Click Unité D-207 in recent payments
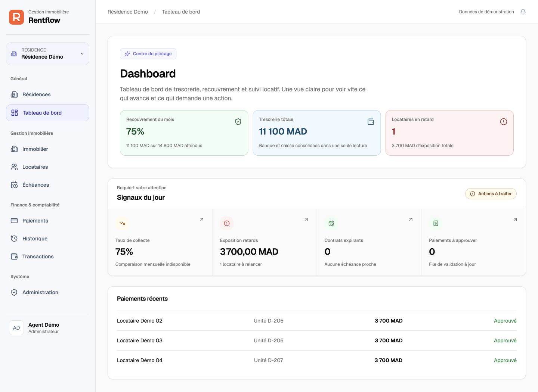538x392 pixels. [269, 360]
